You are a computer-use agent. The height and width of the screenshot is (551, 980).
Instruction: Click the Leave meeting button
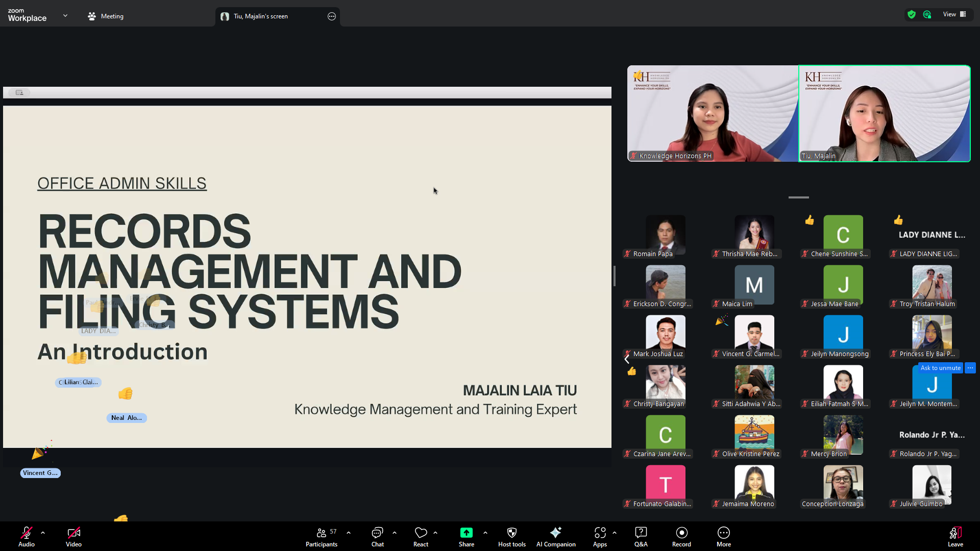click(x=955, y=536)
